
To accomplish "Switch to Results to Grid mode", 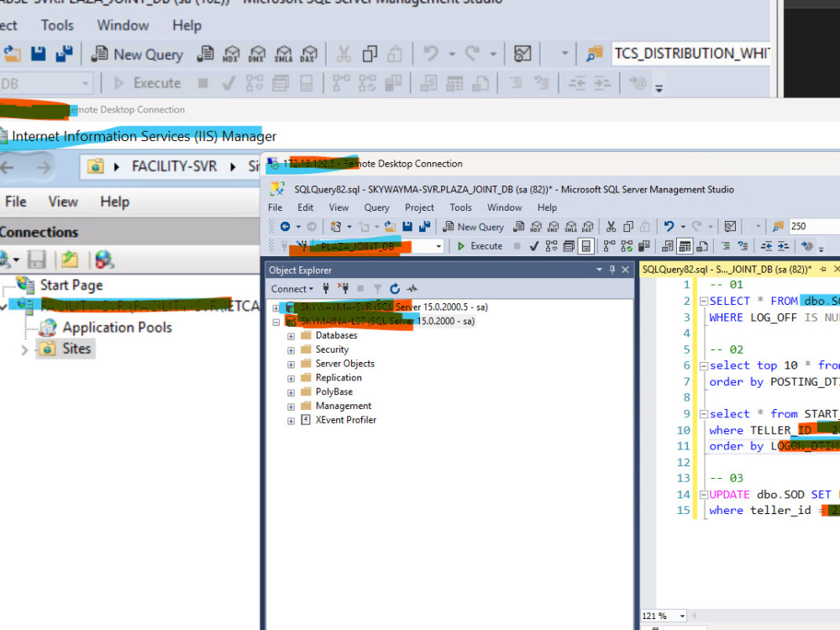I will [685, 246].
